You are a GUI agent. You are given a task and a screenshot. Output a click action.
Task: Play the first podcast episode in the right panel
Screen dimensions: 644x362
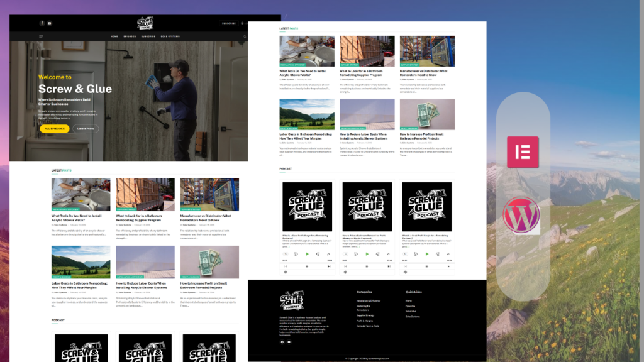307,254
